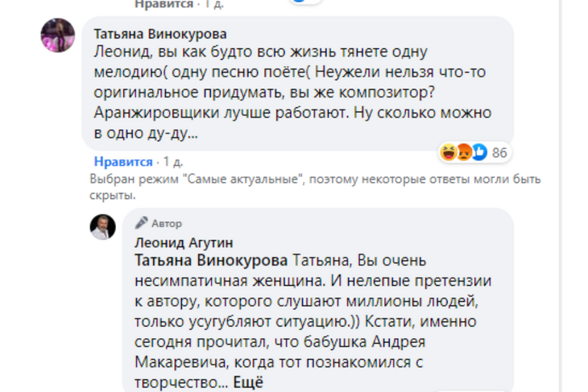Open Леонид Агутин's profile avatar
The image size is (588, 392).
pyautogui.click(x=103, y=227)
